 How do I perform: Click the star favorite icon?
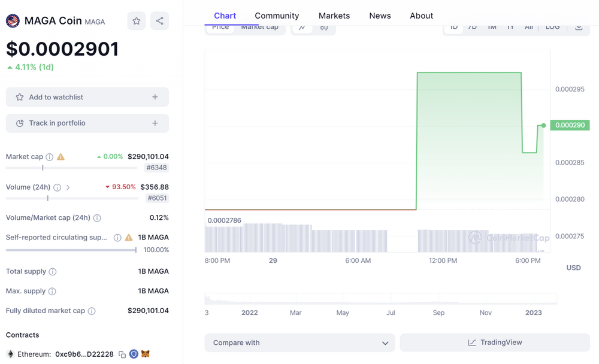pos(137,21)
